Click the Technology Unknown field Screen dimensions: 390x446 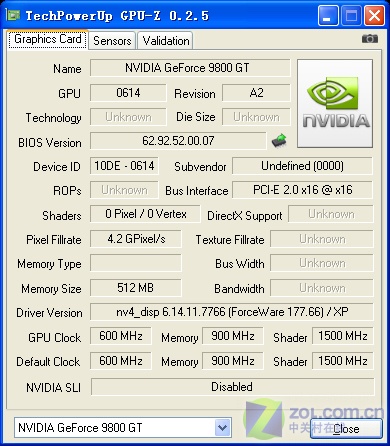(x=128, y=117)
